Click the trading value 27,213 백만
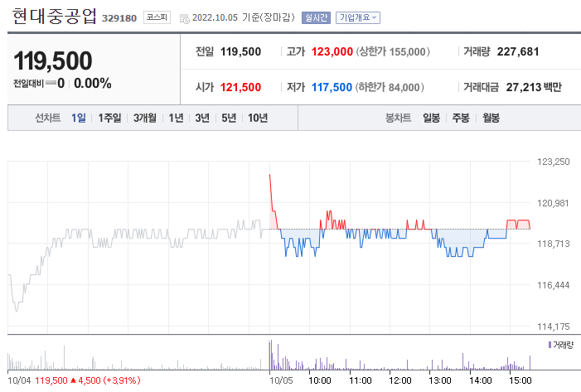 coord(534,87)
